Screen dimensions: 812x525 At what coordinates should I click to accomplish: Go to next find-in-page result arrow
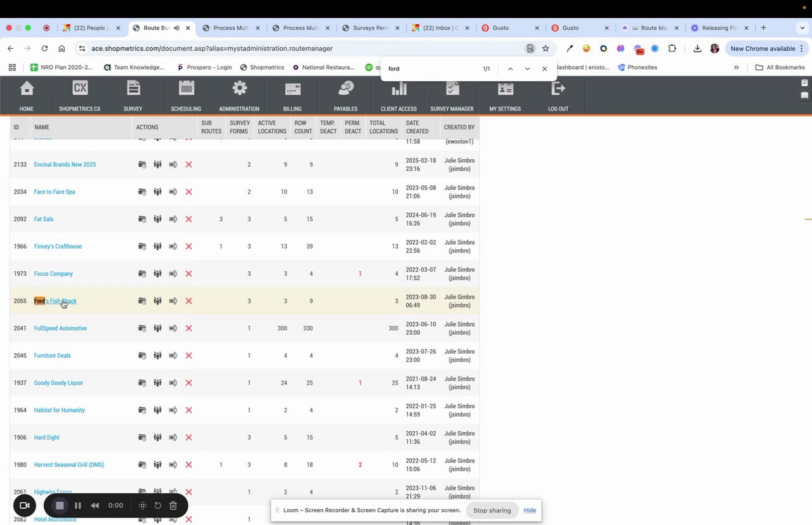click(527, 68)
